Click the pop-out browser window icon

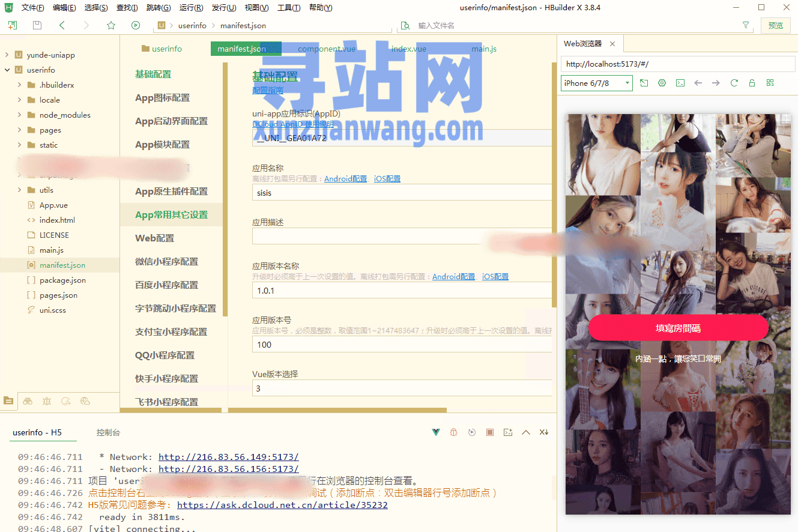[644, 83]
